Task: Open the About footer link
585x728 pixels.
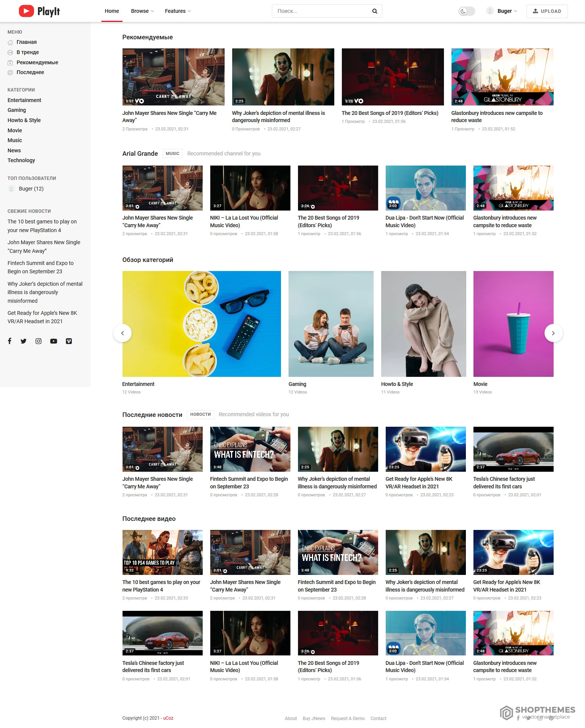Action: coord(291,719)
